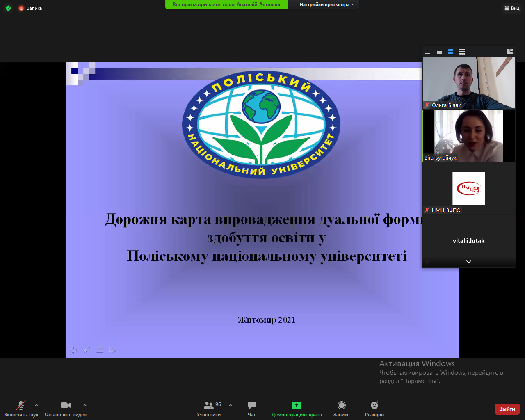Stop camera with Остановить видео
Screen dimensions: 525x420
pos(66,409)
